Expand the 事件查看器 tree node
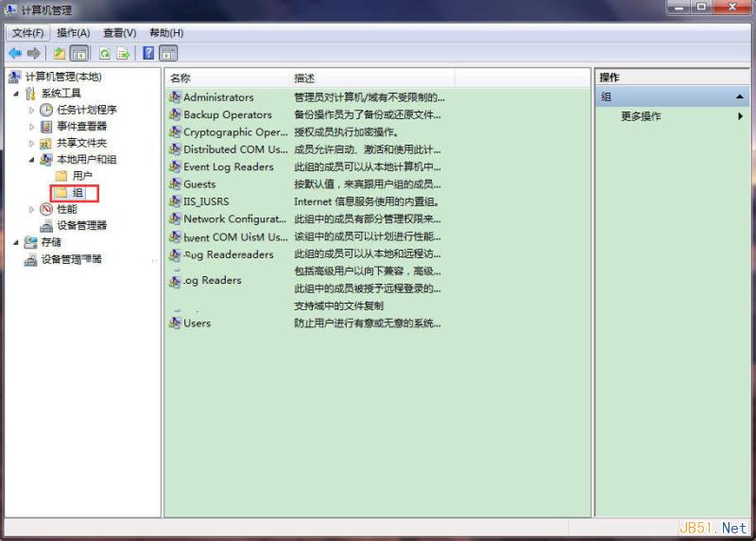The image size is (756, 541). tap(32, 127)
